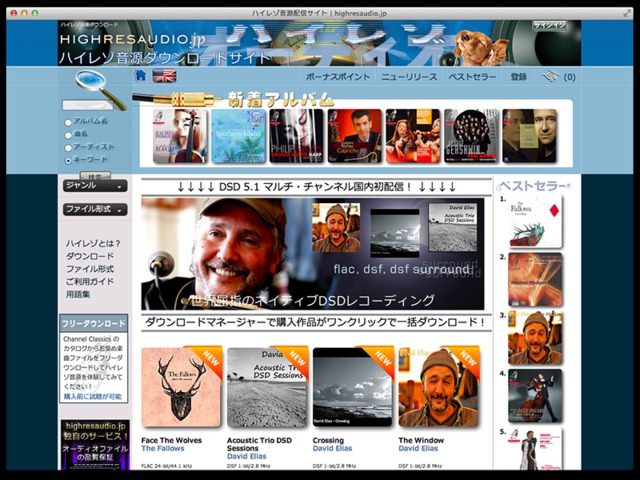Click the highresaudio.jp 独自のサービス banner
The image size is (640, 480).
(96, 445)
